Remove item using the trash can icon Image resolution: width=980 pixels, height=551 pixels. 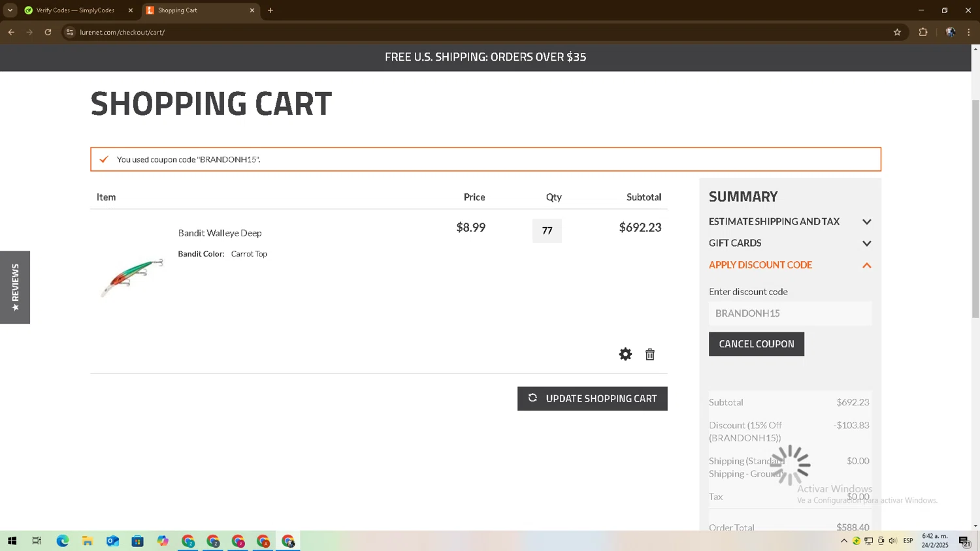point(650,354)
